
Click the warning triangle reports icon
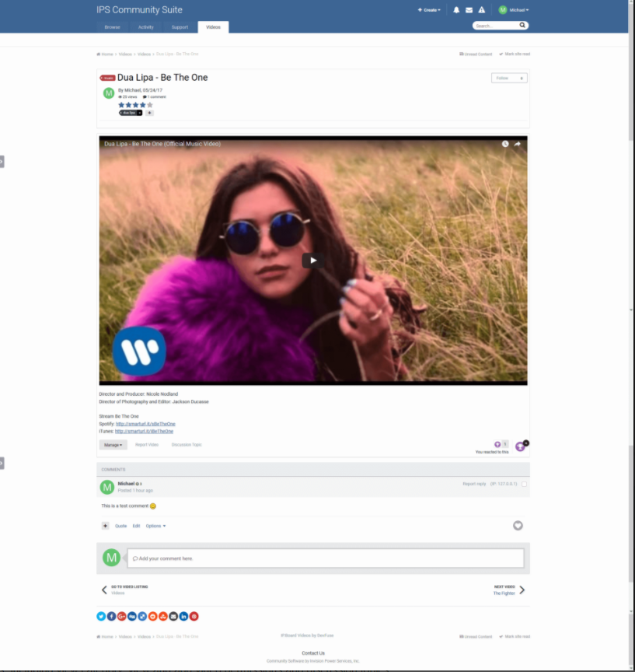tap(482, 10)
